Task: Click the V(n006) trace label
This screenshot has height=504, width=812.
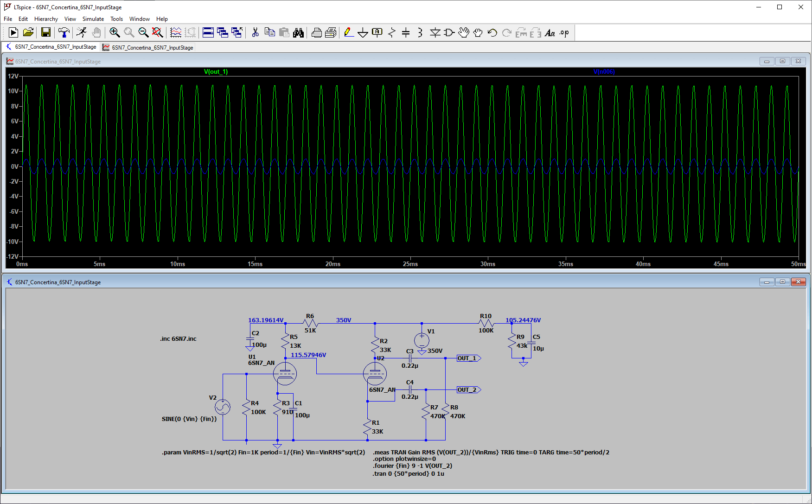Action: coord(604,71)
